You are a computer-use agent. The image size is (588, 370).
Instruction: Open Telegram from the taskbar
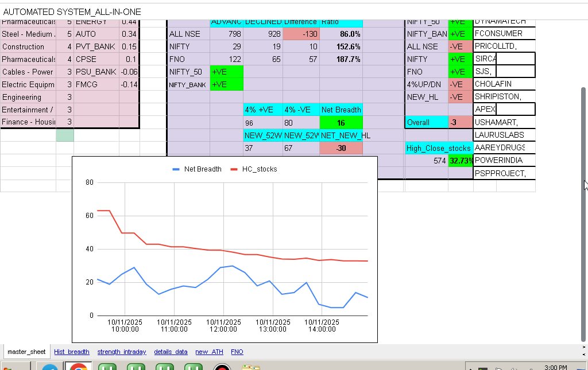click(49, 367)
